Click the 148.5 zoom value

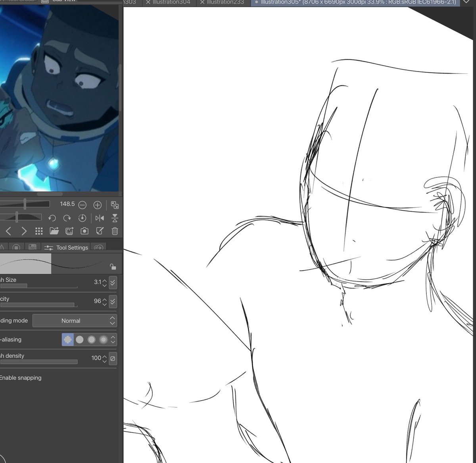tap(67, 204)
